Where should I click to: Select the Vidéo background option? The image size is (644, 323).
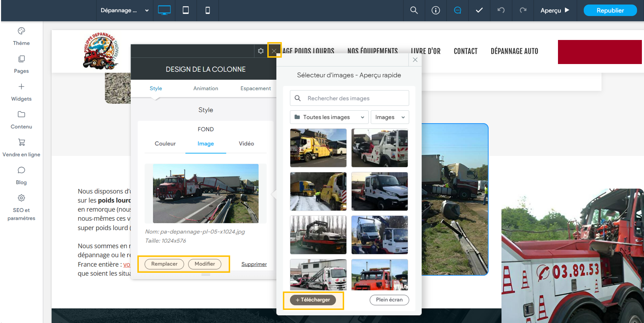246,144
